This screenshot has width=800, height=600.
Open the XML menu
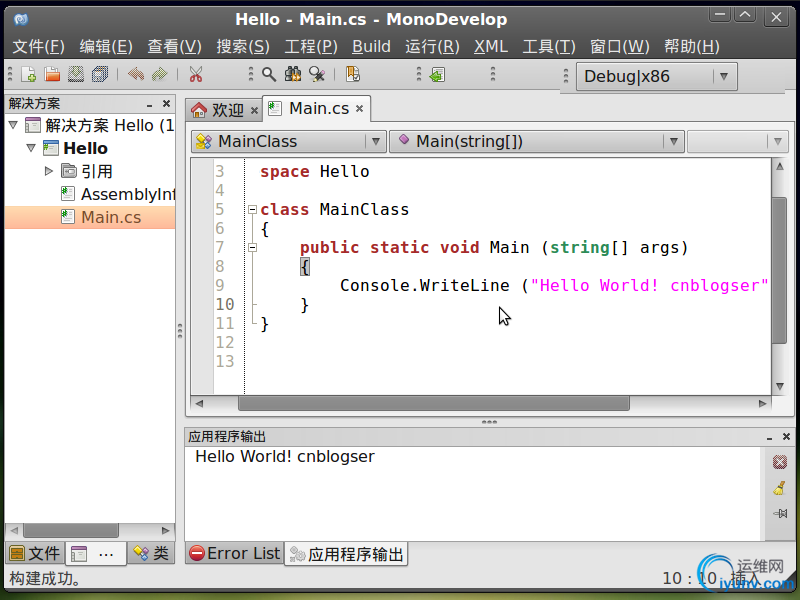click(491, 47)
